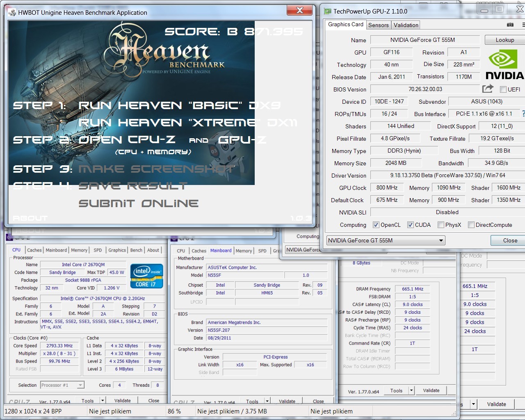
Task: Open the Processor #1 selection dropdown
Action: [x=62, y=385]
